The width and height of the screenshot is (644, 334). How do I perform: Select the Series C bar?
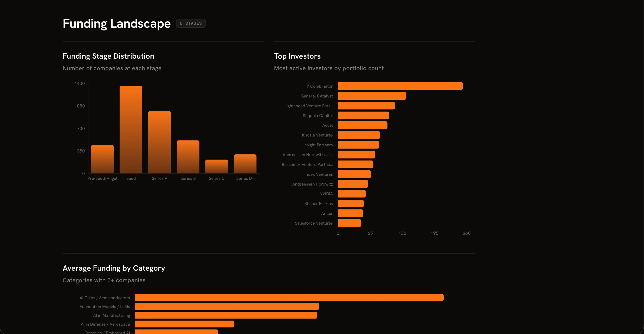click(x=217, y=166)
